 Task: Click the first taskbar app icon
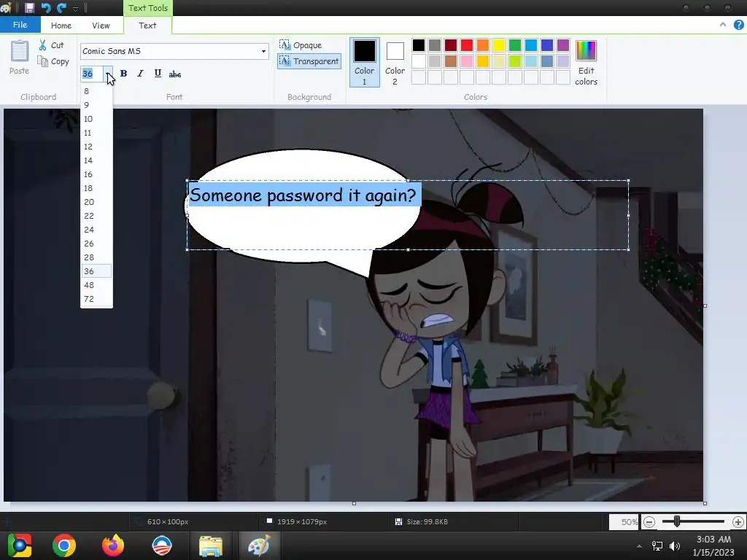tap(19, 545)
